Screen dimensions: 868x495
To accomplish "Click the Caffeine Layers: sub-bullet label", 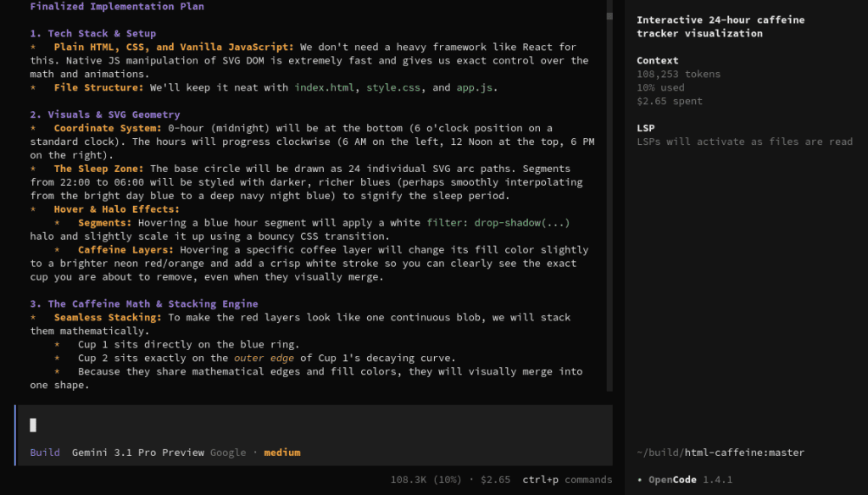I will (125, 250).
